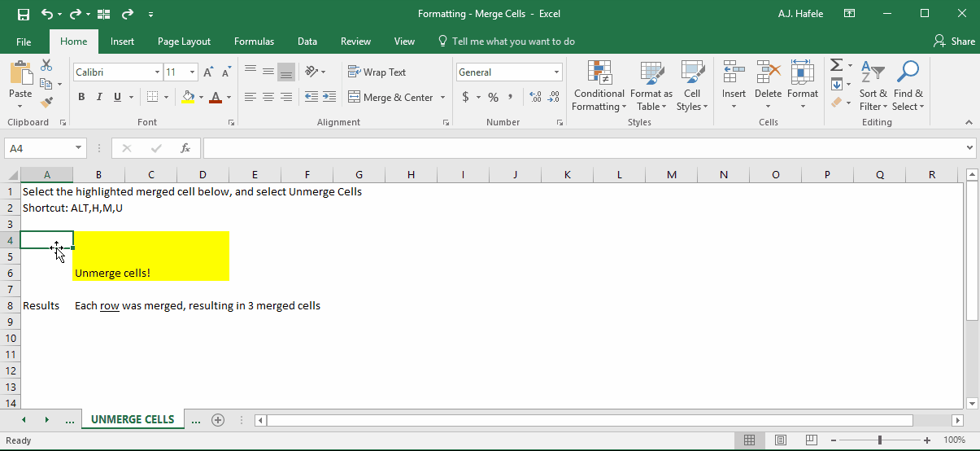The image size is (980, 451).
Task: Open the Calibri font name dropdown
Action: 157,72
